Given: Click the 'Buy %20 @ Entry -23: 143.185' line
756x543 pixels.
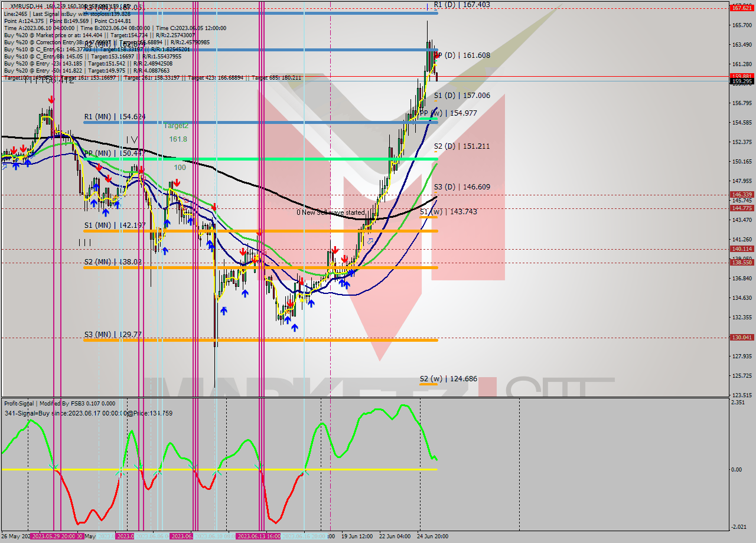Looking at the screenshot, I should (88, 63).
